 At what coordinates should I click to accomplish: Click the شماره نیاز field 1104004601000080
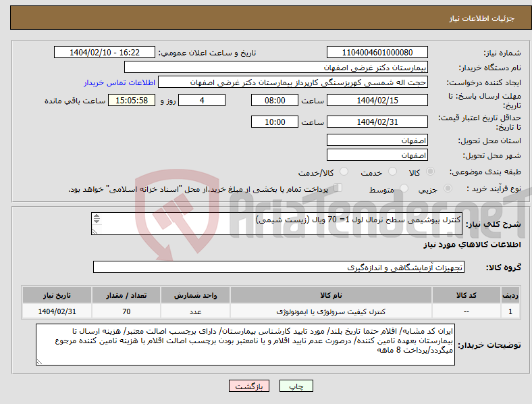click(377, 53)
